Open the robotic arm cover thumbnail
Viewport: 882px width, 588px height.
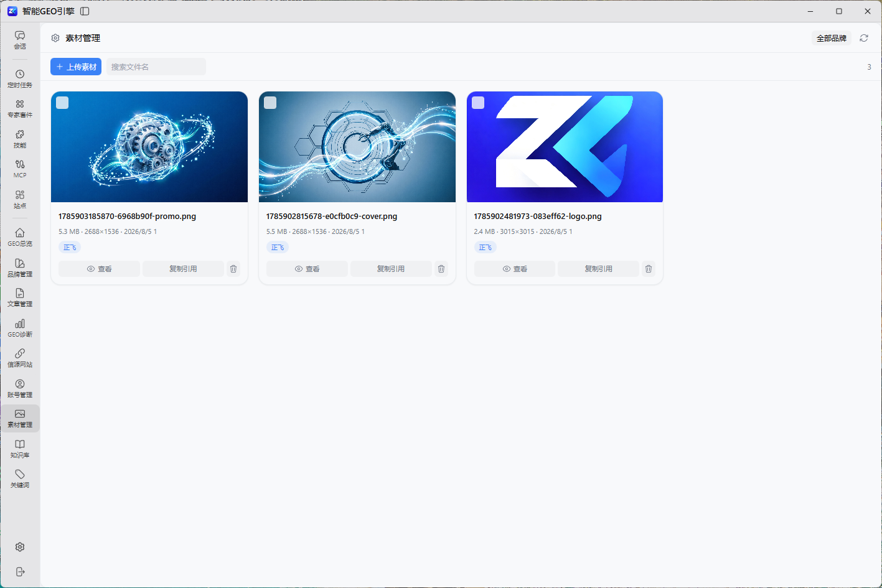tap(357, 147)
